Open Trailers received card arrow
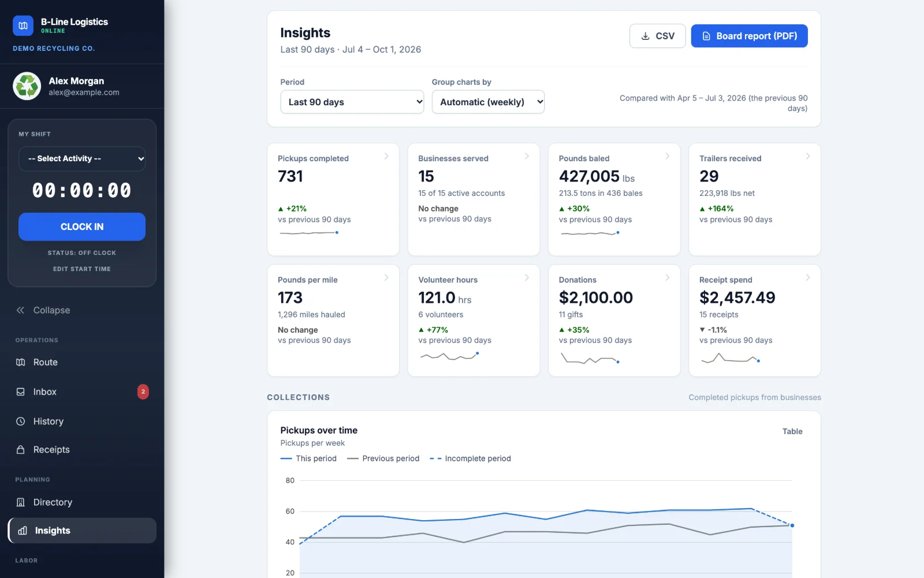924x578 pixels. 808,156
